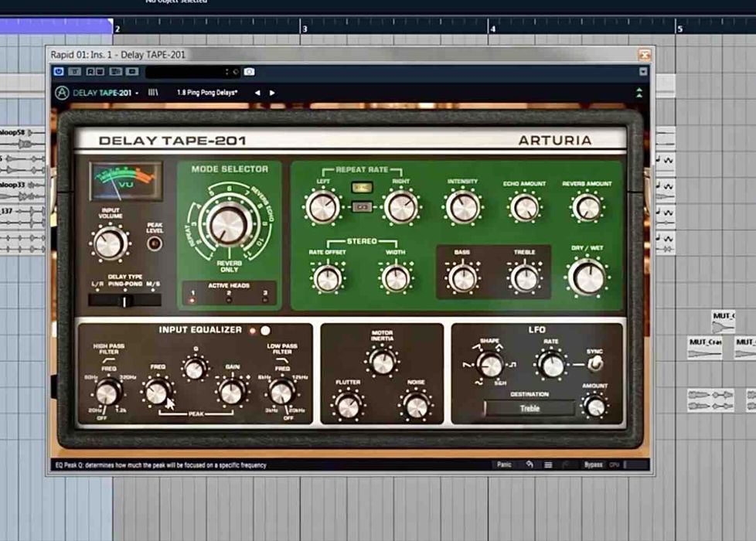The width and height of the screenshot is (756, 541).
Task: Click the Panic button
Action: pyautogui.click(x=504, y=464)
